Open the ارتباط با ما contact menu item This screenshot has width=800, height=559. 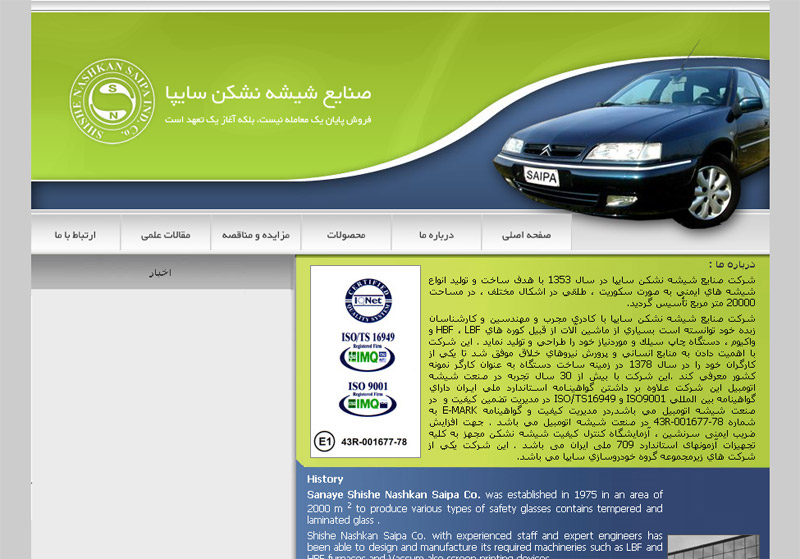76,235
